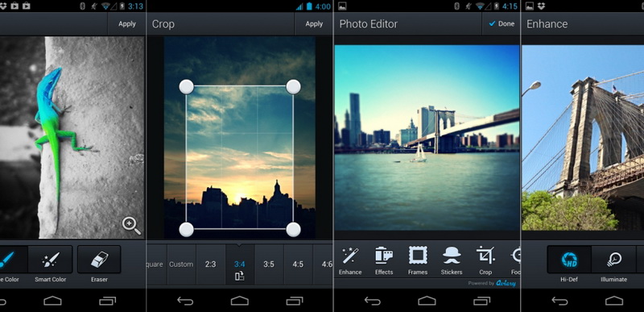Screen dimensions: 644x312
Task: Select the 3:5 crop ratio
Action: pyautogui.click(x=269, y=264)
